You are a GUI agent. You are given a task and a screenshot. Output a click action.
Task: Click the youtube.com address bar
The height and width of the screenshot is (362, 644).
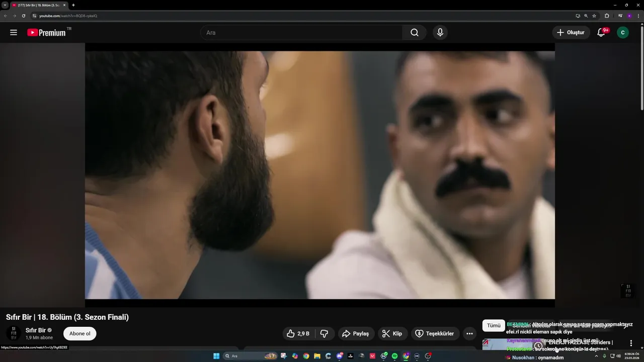point(302,16)
